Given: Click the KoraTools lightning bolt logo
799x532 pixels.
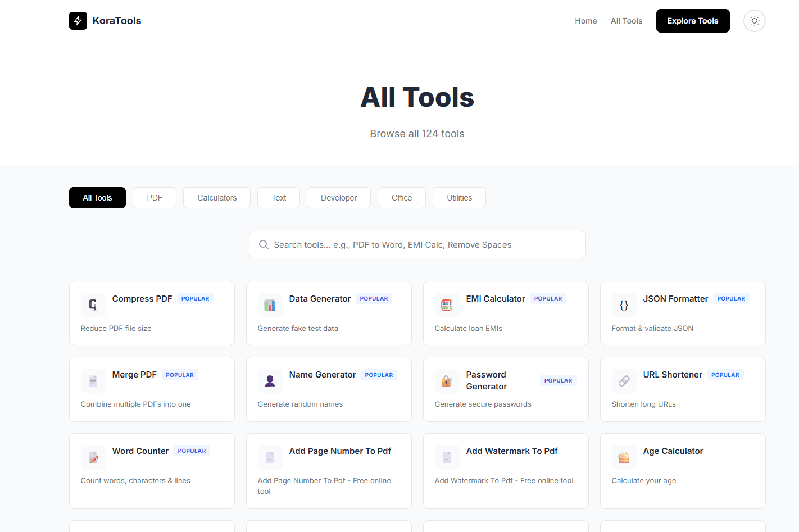Looking at the screenshot, I should coord(78,20).
